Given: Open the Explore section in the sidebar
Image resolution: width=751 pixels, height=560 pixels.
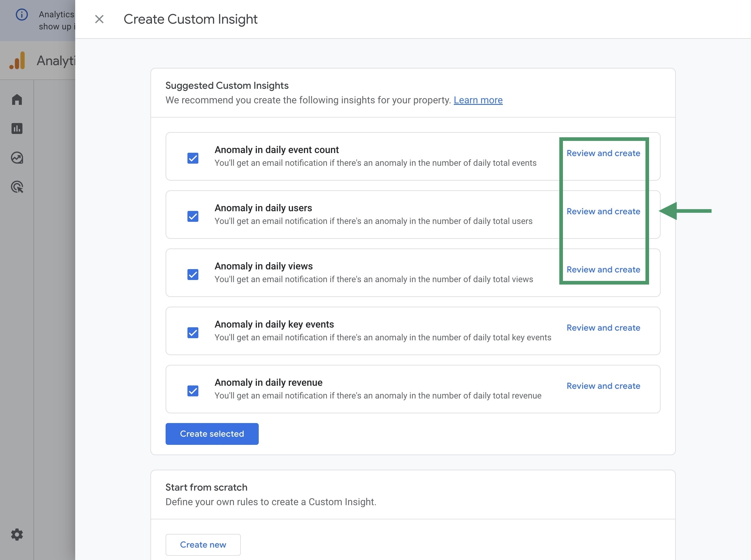Looking at the screenshot, I should point(17,158).
